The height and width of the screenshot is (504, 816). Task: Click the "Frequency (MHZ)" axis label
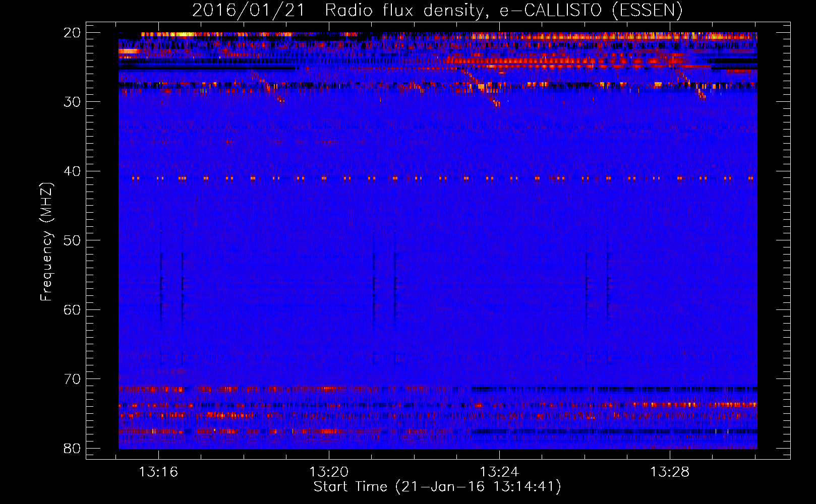click(x=46, y=242)
